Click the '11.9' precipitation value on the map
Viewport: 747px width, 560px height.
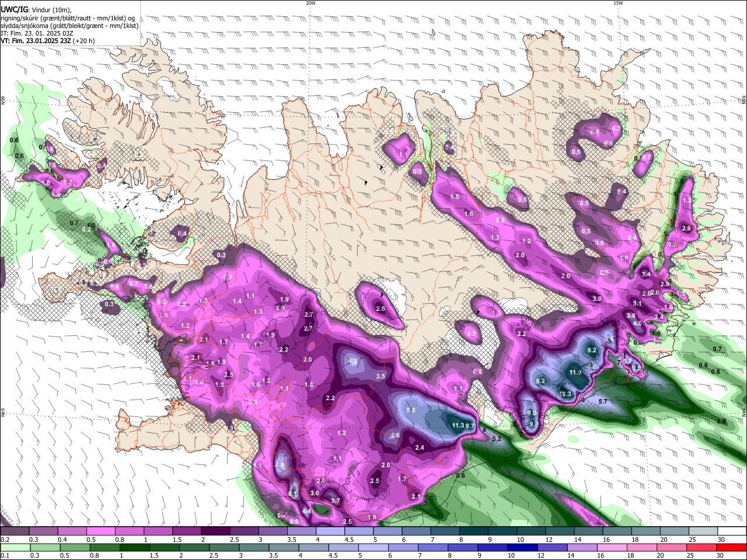click(575, 372)
